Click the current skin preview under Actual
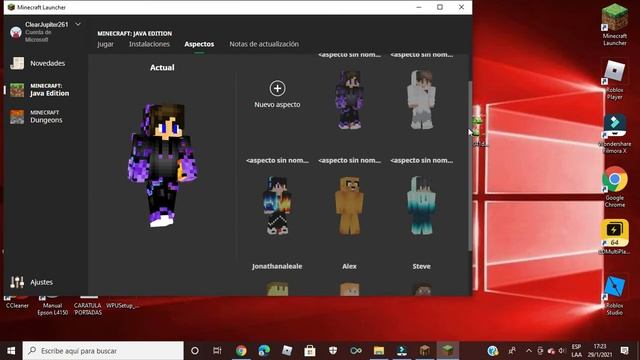This screenshot has height=360, width=640. point(162,165)
